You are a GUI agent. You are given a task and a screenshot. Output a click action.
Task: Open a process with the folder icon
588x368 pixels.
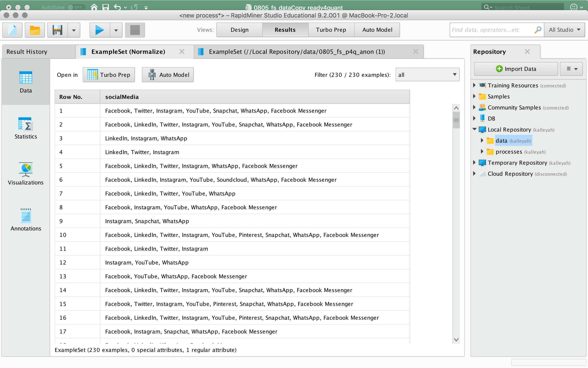(x=35, y=30)
